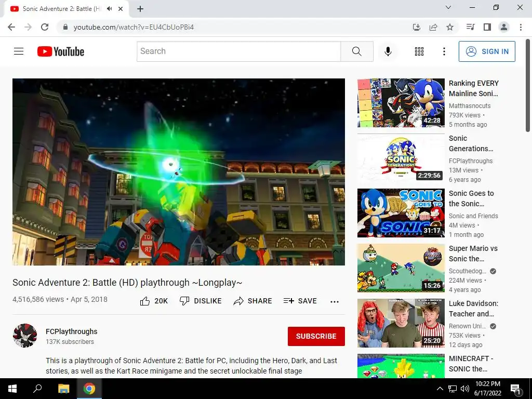This screenshot has width=532, height=399.
Task: Focus the YouTube Search field
Action: (x=238, y=51)
